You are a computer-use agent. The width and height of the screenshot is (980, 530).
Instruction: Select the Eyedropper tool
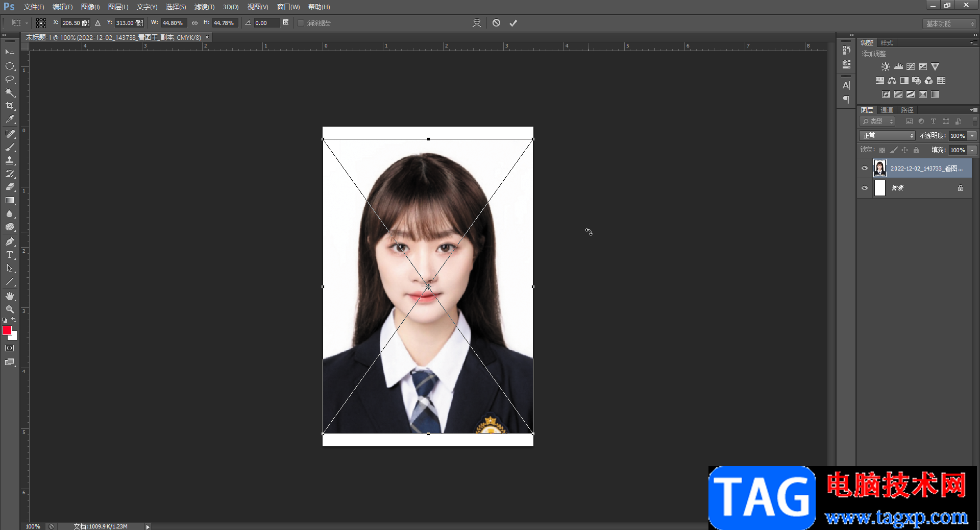tap(10, 119)
